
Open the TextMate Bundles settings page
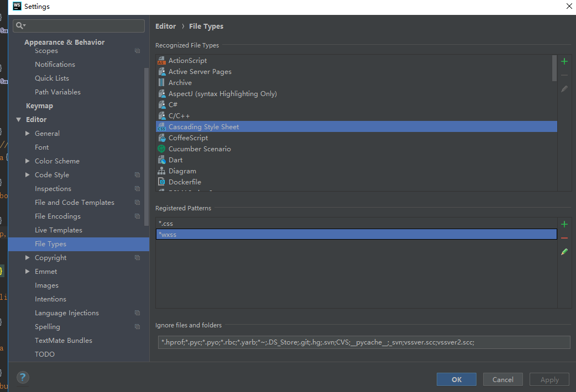(63, 341)
